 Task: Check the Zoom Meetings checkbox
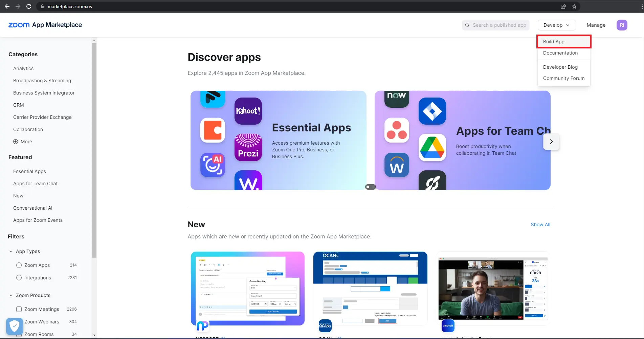(x=19, y=309)
